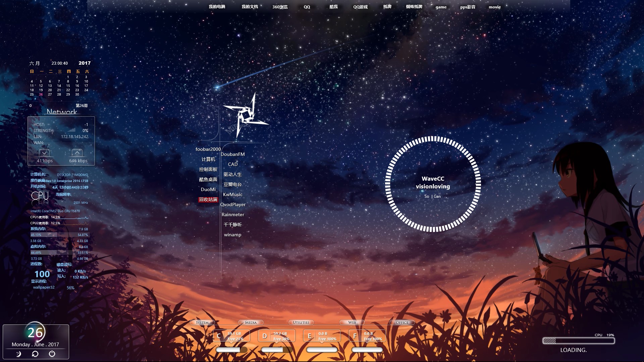The width and height of the screenshot is (644, 362).
Task: Click the circular audio visualizer ring
Action: [433, 184]
